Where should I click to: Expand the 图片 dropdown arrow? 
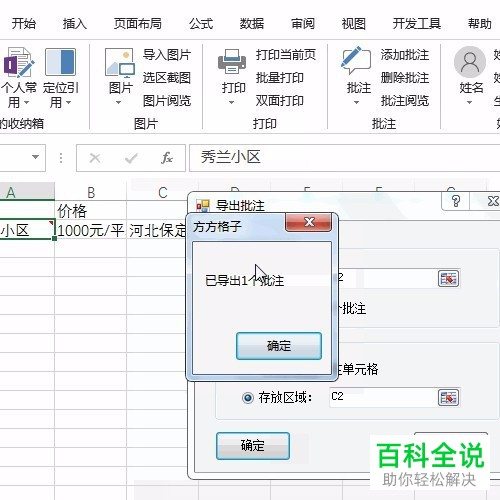coord(119,102)
